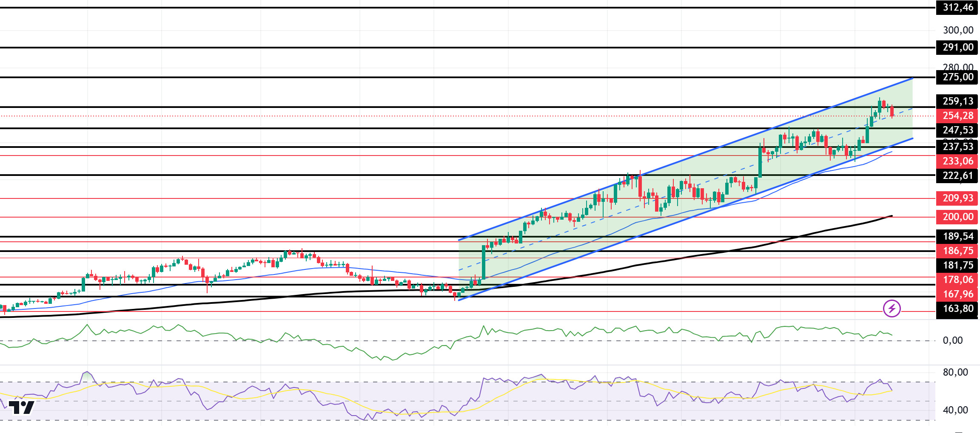Click the current price 254,28 label
Viewport: 980px width, 433px height.
(x=957, y=116)
